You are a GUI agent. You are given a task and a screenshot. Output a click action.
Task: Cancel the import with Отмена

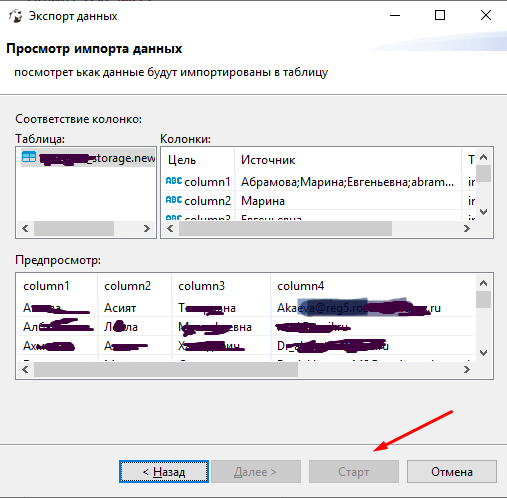point(452,472)
